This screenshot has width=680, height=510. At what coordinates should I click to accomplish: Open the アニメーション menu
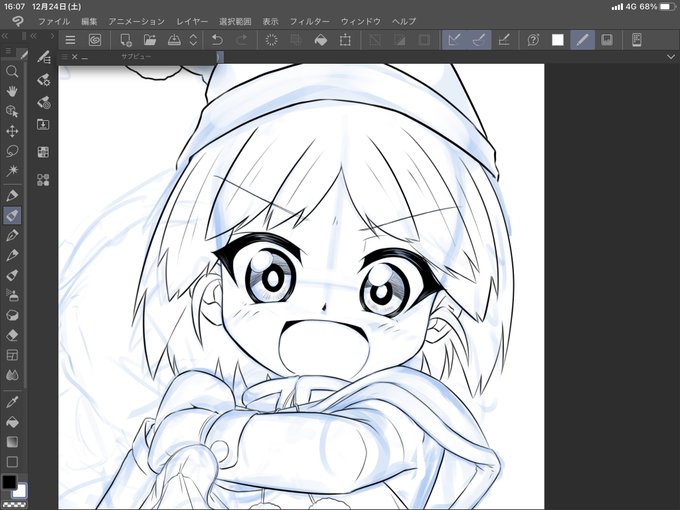(x=137, y=21)
